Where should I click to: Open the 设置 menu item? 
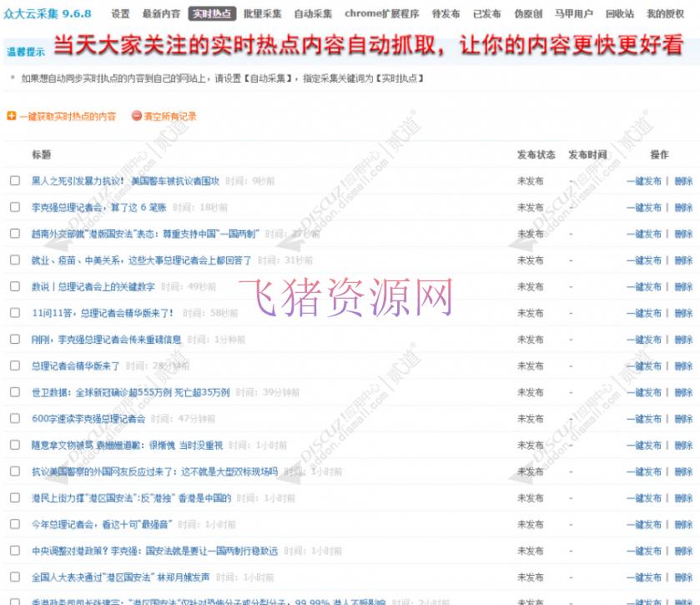point(121,13)
